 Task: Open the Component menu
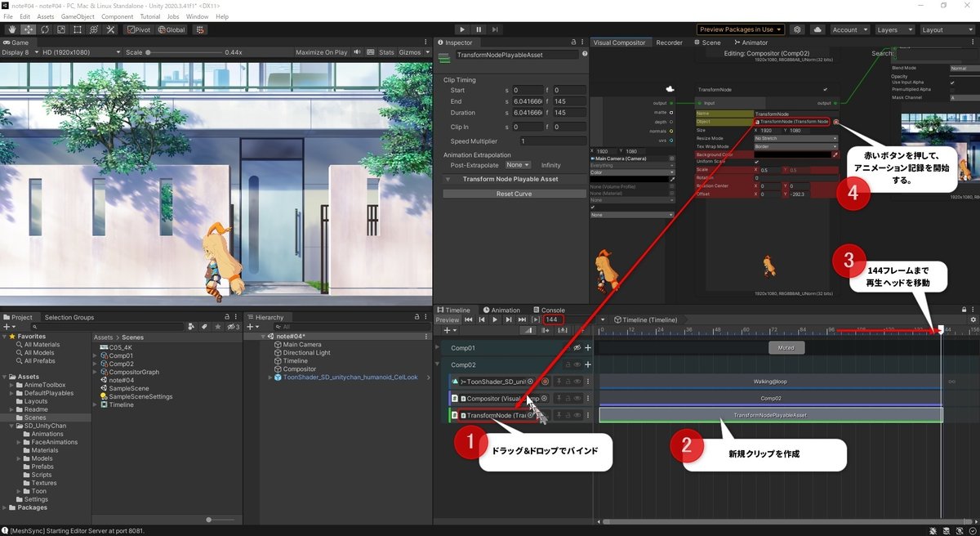(118, 16)
